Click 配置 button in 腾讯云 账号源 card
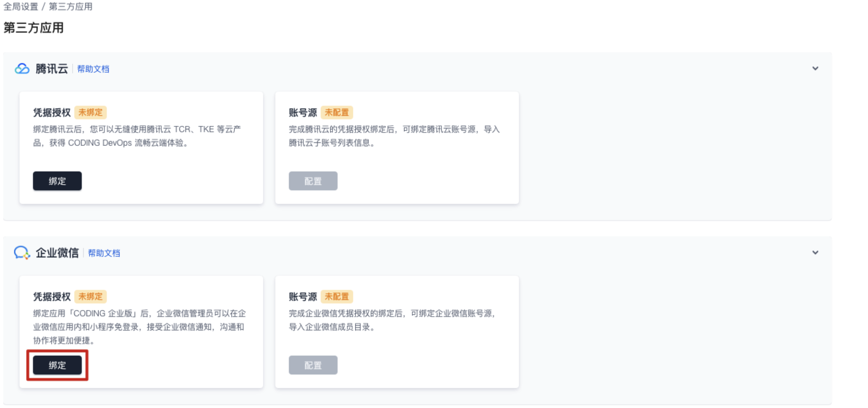 pos(313,181)
